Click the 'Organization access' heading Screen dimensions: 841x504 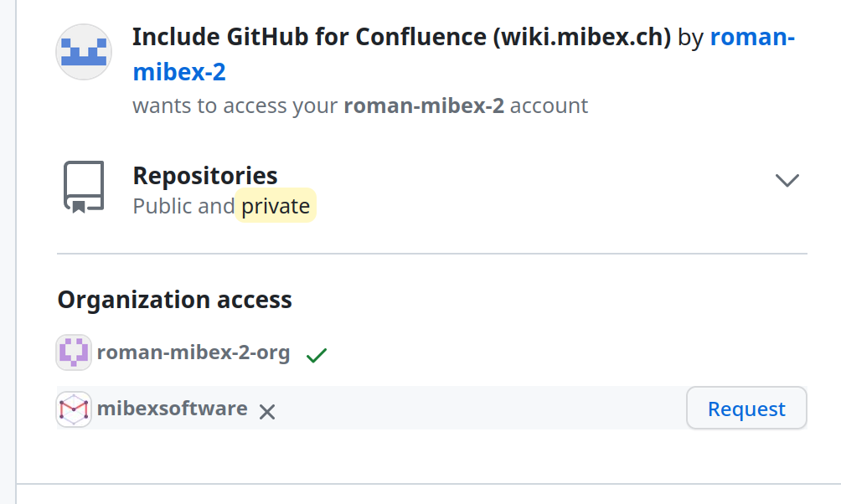[x=174, y=300]
